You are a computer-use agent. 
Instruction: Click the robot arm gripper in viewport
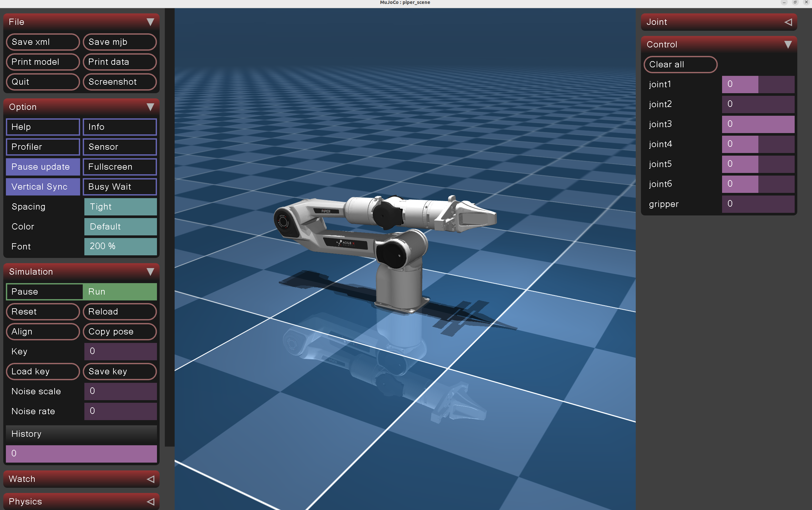pyautogui.click(x=472, y=216)
